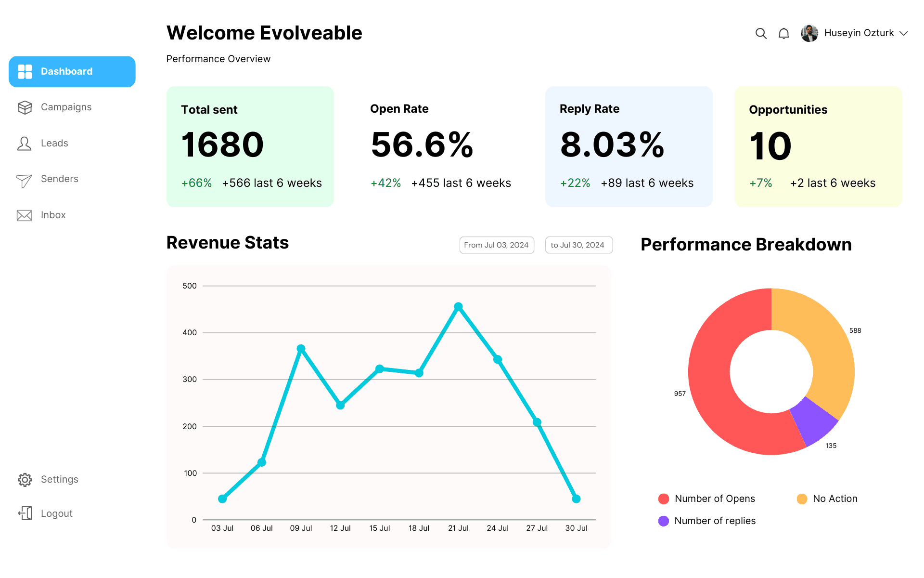Open the notifications bell
Screen dimensions: 924x578
[x=784, y=33]
